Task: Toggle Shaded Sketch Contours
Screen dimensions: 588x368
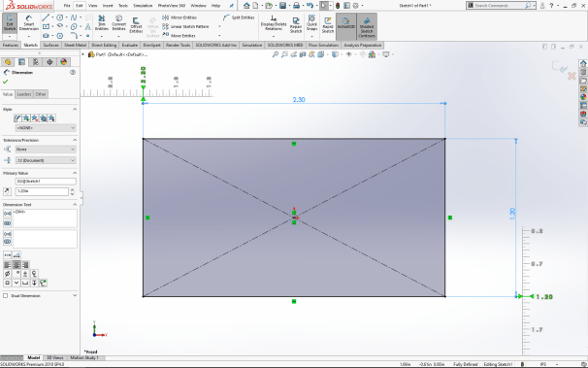Action: click(367, 26)
